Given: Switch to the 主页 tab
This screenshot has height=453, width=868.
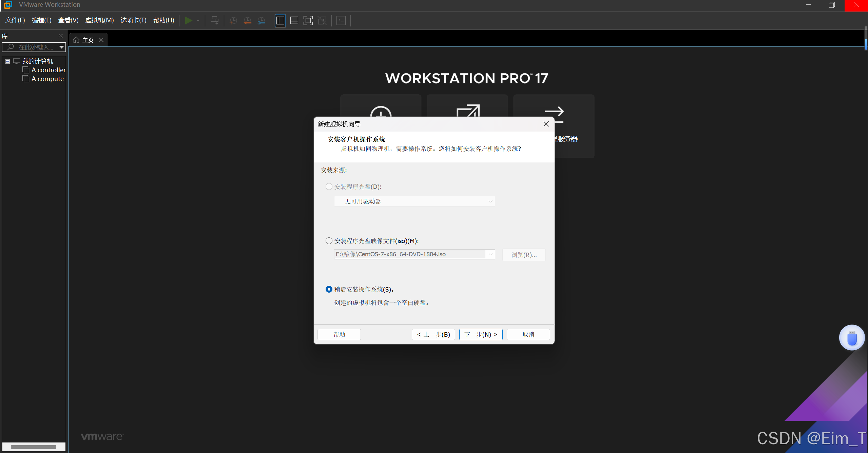Looking at the screenshot, I should [88, 40].
